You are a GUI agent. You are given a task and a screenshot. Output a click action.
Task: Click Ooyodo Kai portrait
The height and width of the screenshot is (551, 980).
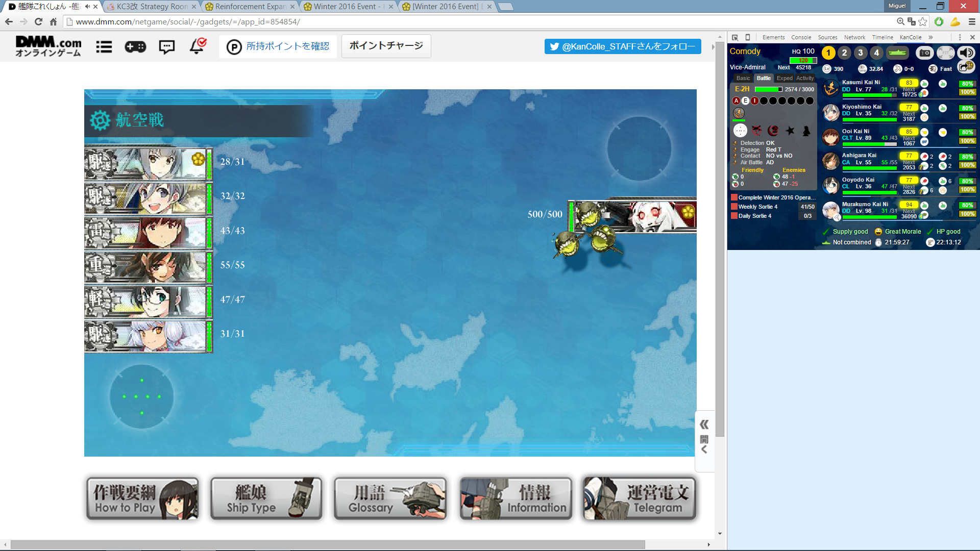click(x=831, y=186)
